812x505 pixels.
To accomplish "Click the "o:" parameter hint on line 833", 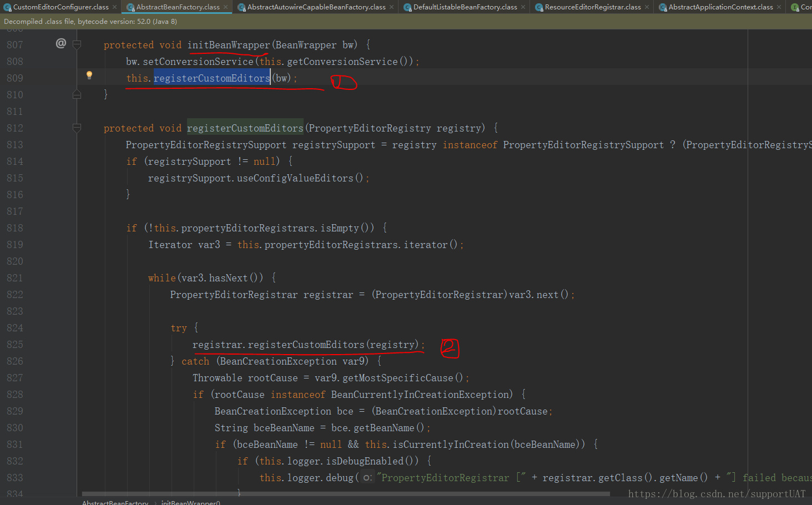I will pyautogui.click(x=367, y=478).
